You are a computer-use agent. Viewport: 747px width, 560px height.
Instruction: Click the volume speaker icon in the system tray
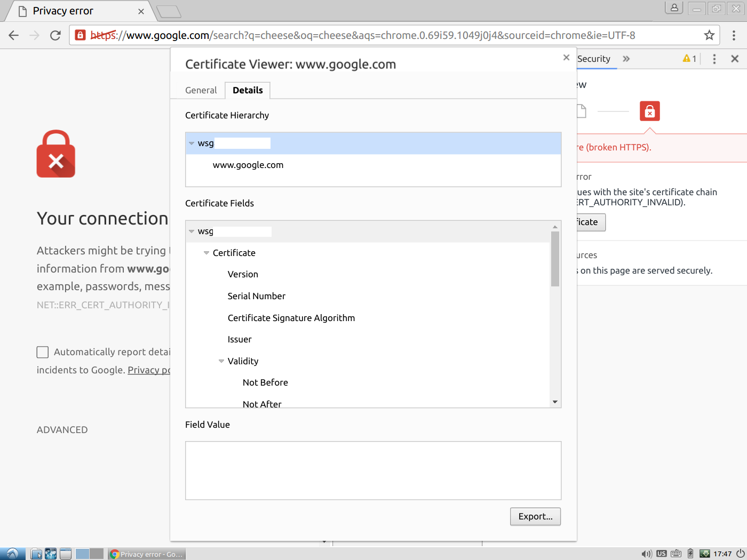pos(647,554)
